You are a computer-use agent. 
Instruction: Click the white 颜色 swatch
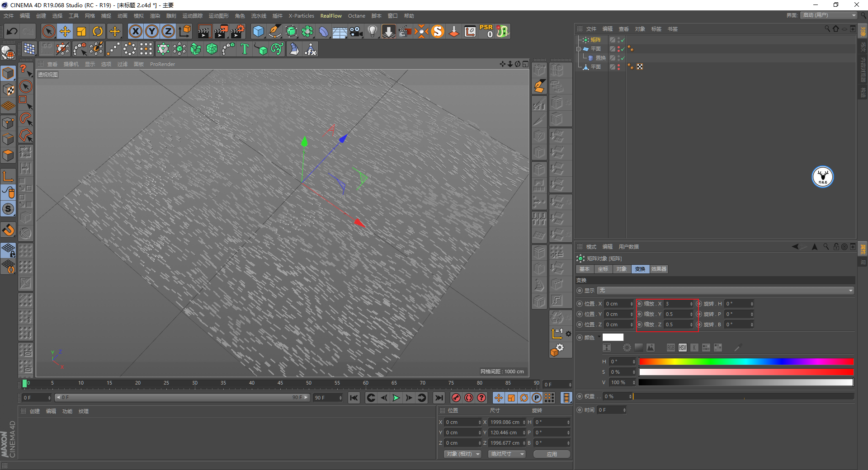coord(613,337)
